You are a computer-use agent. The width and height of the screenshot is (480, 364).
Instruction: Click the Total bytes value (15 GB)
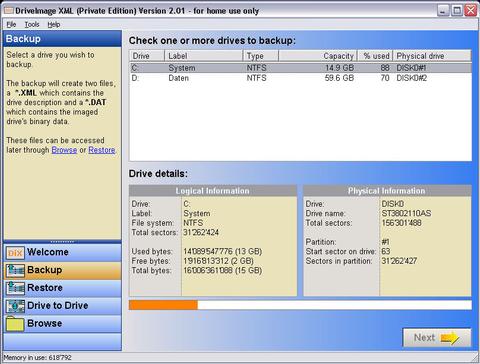click(x=223, y=270)
